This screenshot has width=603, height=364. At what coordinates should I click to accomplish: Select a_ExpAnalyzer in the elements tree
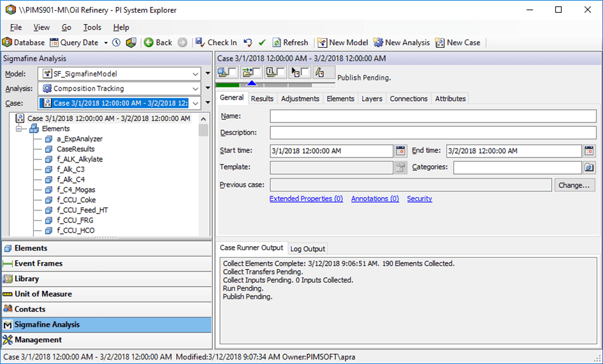[80, 139]
